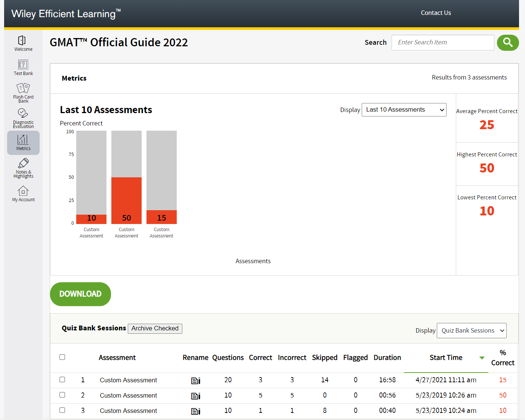Viewport: 525px width, 420px height.
Task: Click rename icon for assessment row 2
Action: click(196, 396)
